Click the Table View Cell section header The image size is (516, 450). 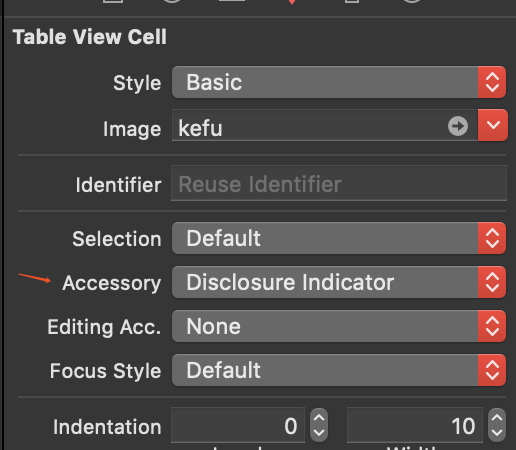[90, 37]
